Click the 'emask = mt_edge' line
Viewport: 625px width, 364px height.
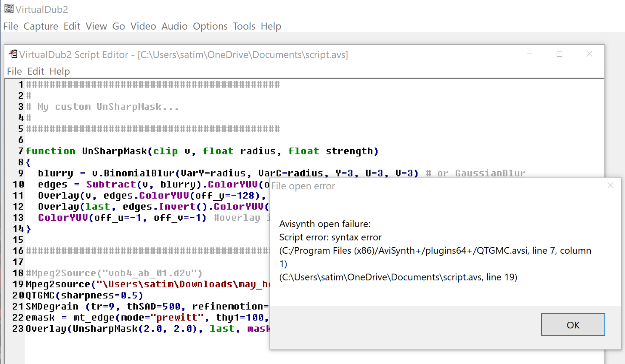click(147, 318)
